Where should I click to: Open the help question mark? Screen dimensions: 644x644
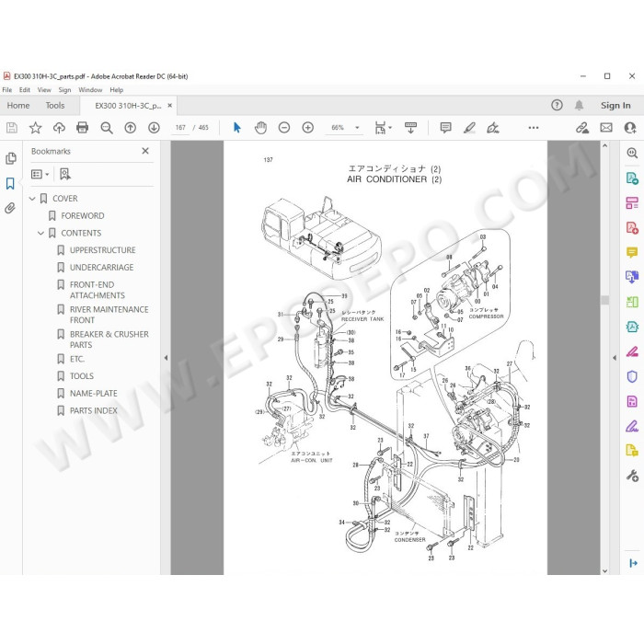[x=557, y=105]
